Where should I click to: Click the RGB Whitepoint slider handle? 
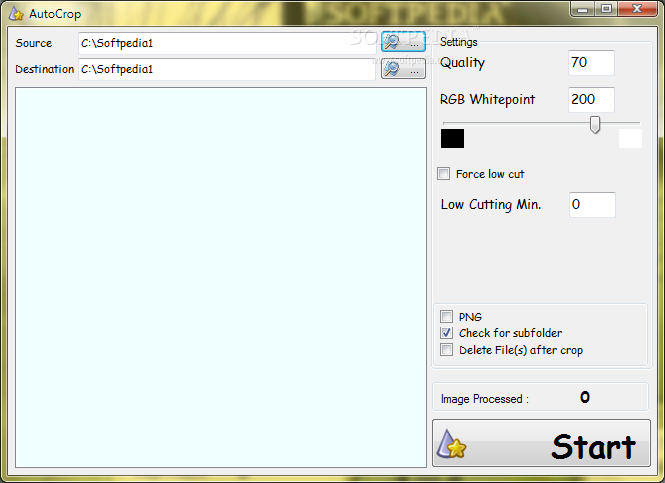click(595, 124)
